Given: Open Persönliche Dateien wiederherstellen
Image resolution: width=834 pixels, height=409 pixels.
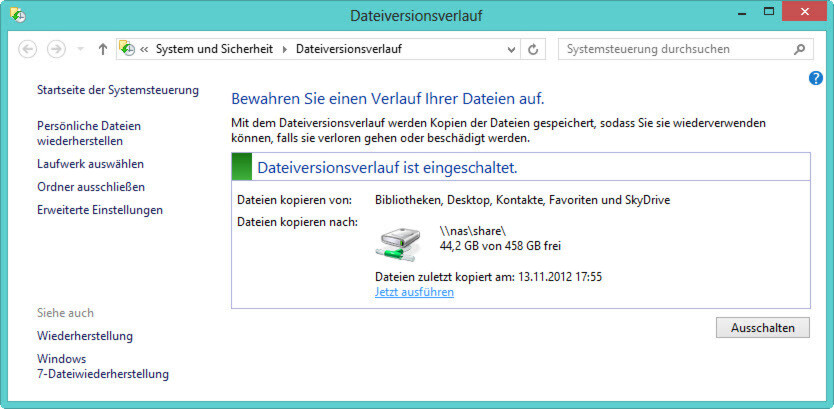Looking at the screenshot, I should (89, 133).
